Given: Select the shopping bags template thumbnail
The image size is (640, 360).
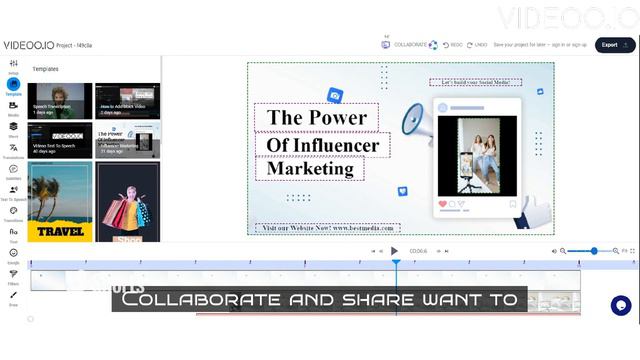Looking at the screenshot, I should point(128,202).
